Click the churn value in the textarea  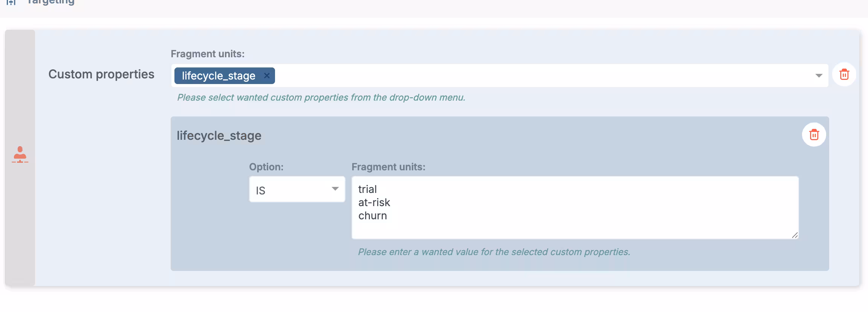point(373,216)
